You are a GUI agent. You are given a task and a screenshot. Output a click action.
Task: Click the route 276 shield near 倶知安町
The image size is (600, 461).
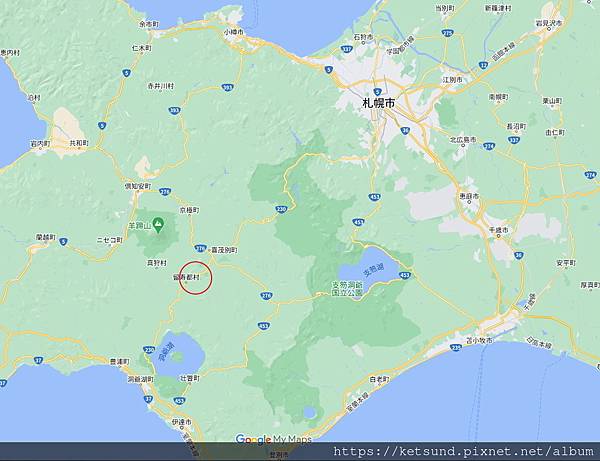coord(165,192)
